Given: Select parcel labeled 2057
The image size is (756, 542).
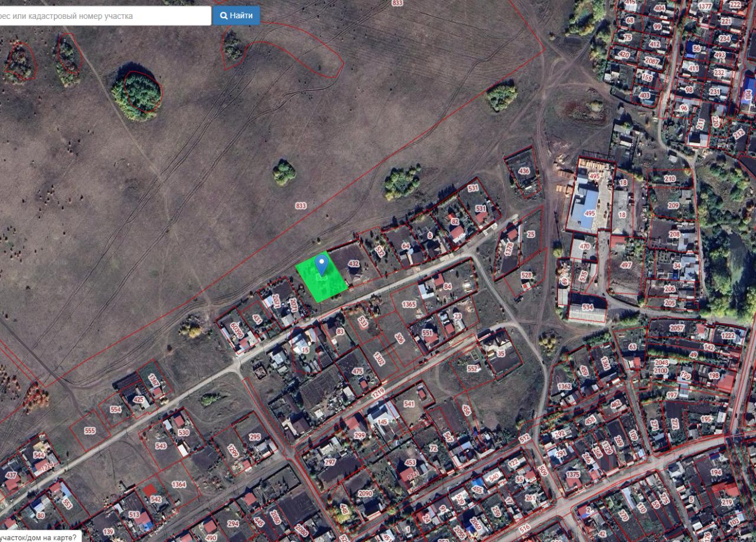Looking at the screenshot, I should [677, 328].
